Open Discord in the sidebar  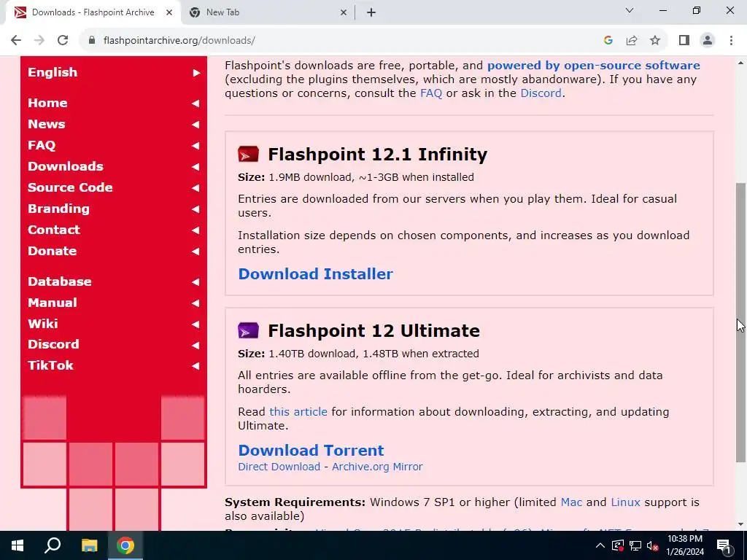click(x=53, y=344)
